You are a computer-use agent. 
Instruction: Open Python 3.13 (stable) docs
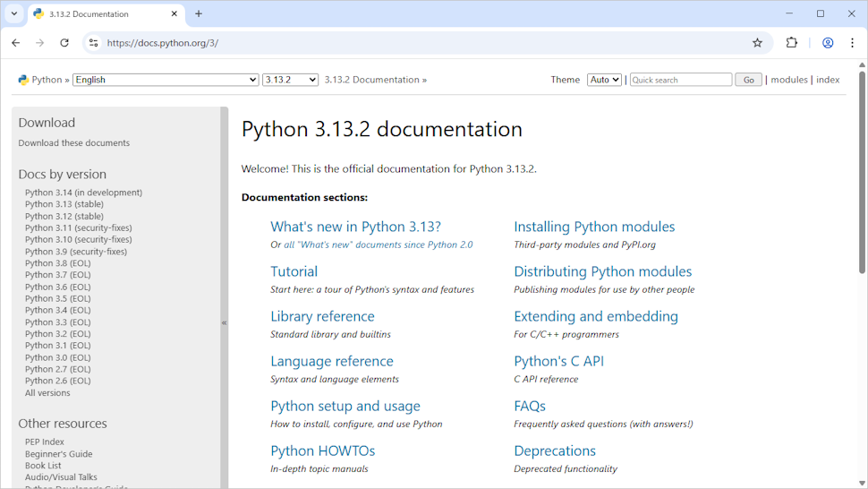click(x=64, y=204)
